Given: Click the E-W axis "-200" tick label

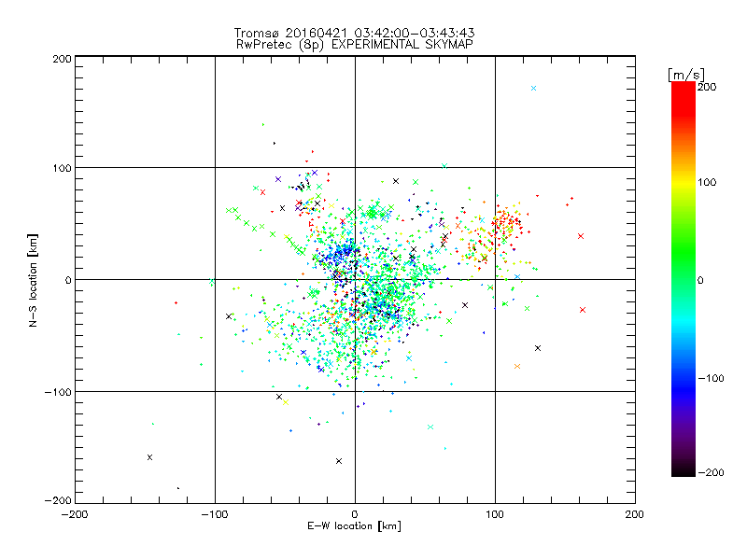Looking at the screenshot, I should pyautogui.click(x=75, y=514).
